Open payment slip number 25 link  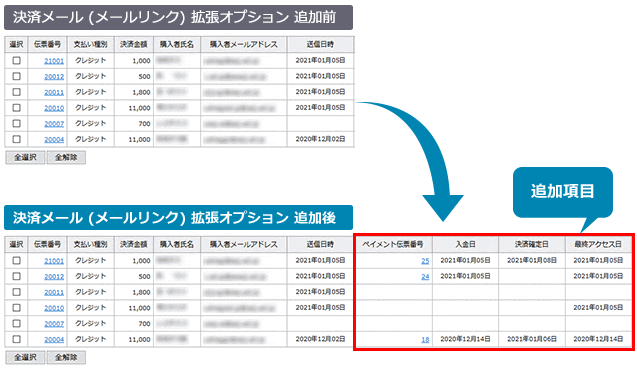425,261
